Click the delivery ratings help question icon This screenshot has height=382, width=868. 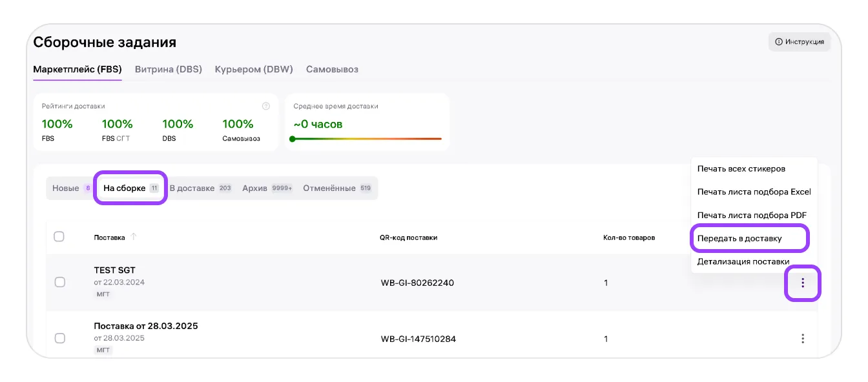tap(265, 106)
